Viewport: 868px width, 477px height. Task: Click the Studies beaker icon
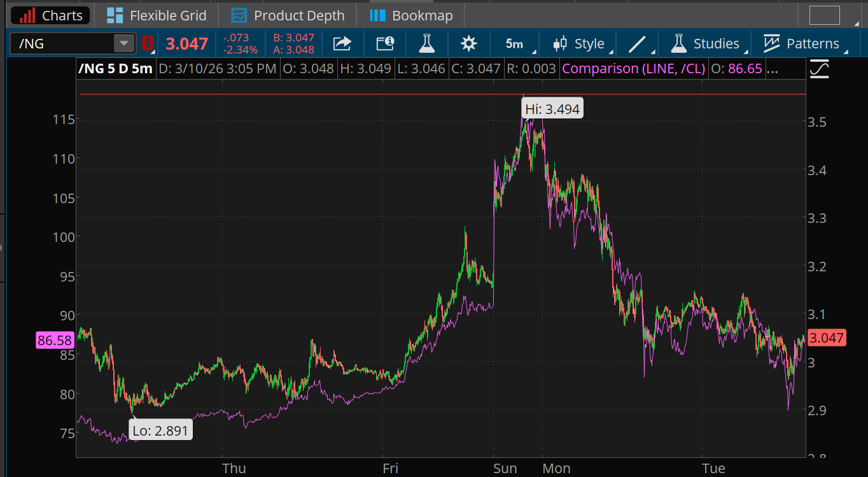point(678,43)
